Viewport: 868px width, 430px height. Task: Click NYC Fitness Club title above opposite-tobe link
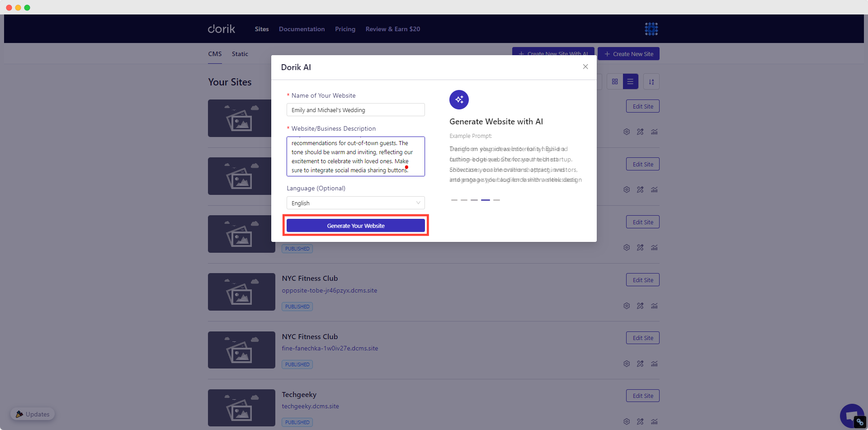coord(310,278)
